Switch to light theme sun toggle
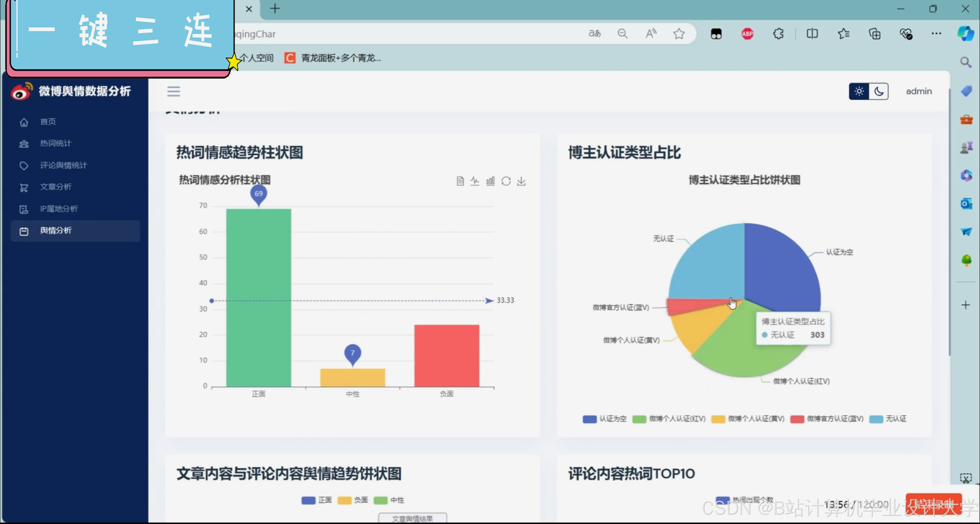The height and width of the screenshot is (524, 980). [859, 91]
